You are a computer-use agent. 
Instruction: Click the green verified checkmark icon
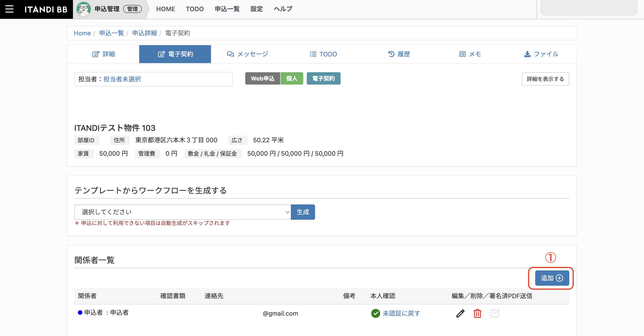point(375,313)
